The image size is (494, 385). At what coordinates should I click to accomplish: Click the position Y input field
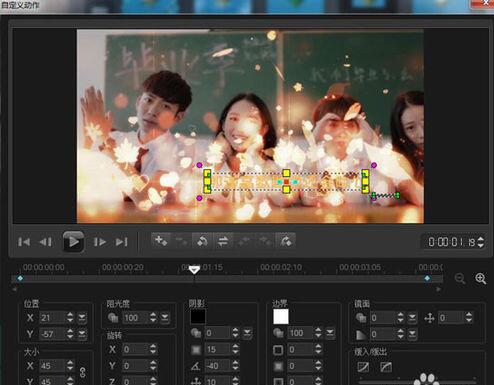coord(52,334)
